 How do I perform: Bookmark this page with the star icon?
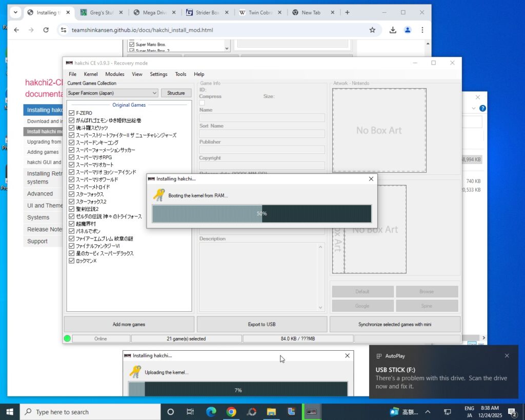[x=372, y=30]
